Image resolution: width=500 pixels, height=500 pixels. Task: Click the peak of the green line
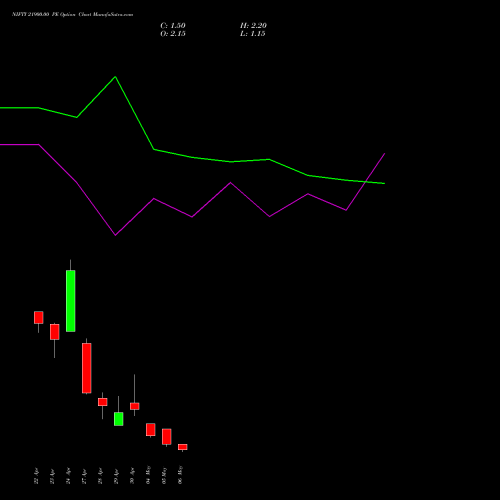click(x=115, y=77)
